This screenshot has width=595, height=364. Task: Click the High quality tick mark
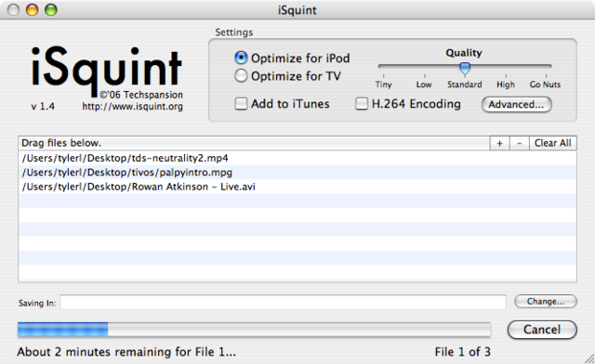[506, 76]
